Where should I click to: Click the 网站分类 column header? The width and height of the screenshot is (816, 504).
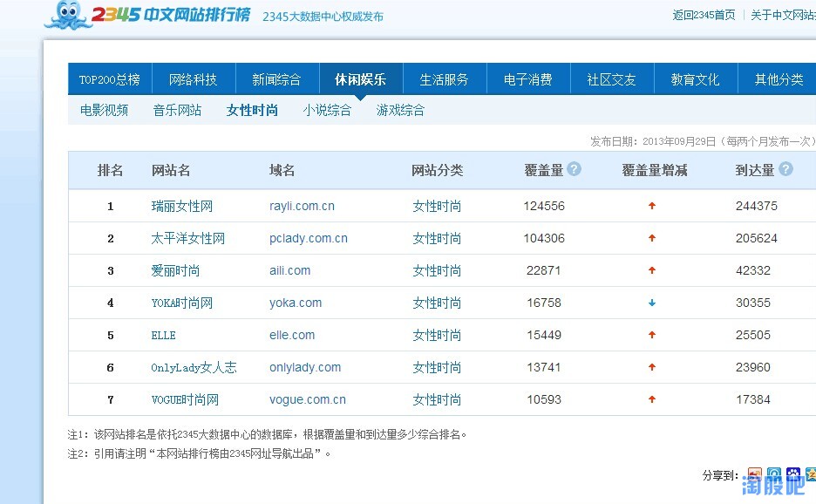pos(437,170)
